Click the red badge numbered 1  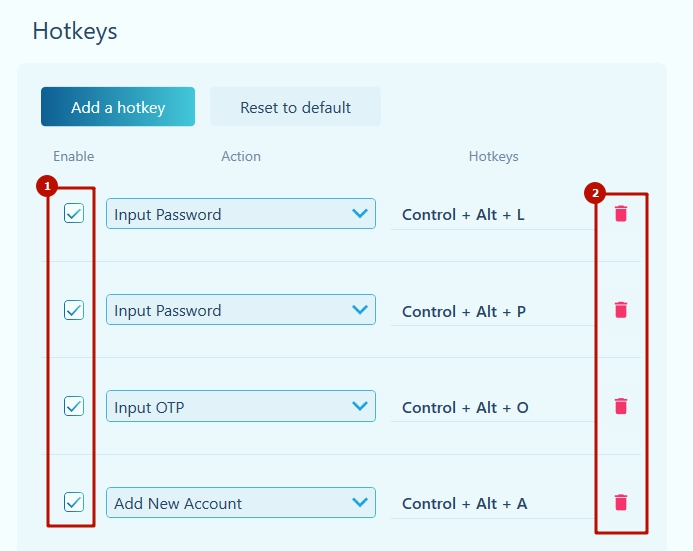tap(45, 186)
